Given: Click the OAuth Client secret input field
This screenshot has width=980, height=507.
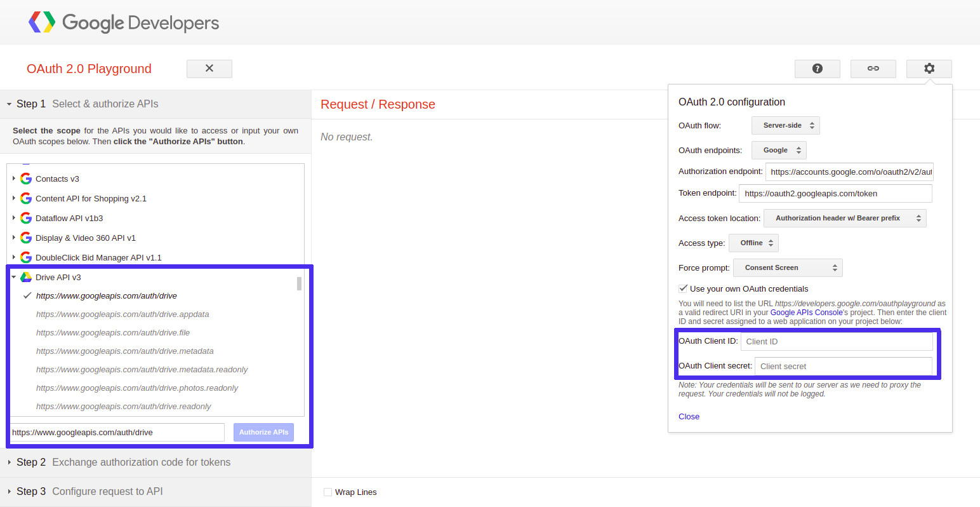Looking at the screenshot, I should point(844,366).
